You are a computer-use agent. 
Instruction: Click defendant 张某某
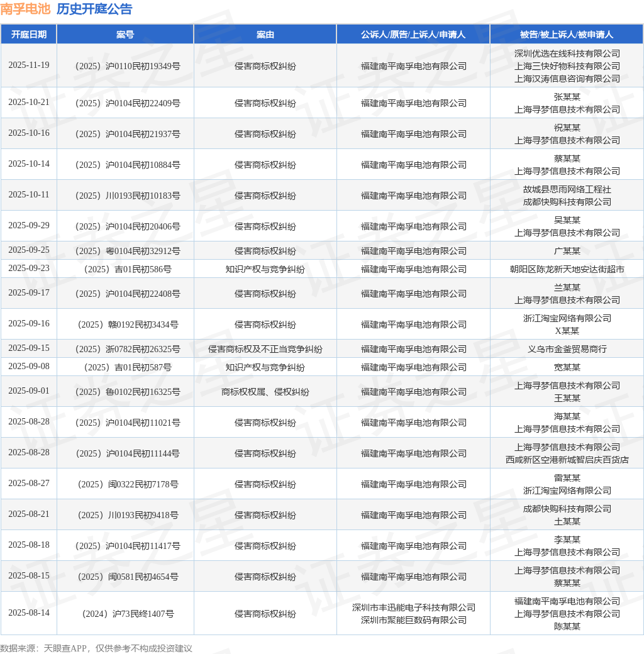coord(567,97)
